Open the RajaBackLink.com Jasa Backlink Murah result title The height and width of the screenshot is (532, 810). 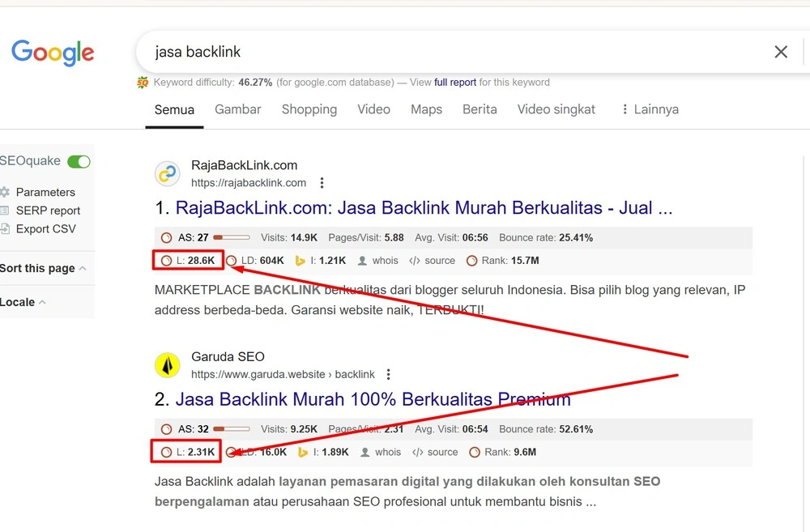(424, 207)
